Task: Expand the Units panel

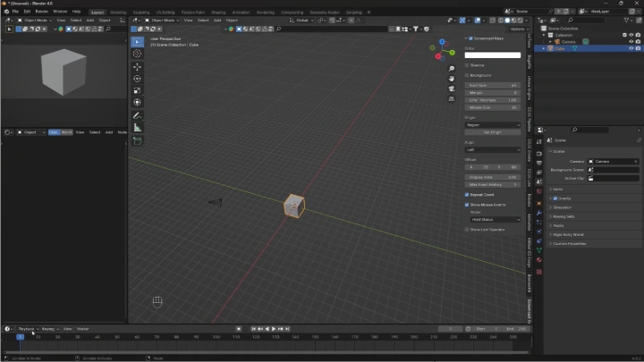Action: click(594, 189)
